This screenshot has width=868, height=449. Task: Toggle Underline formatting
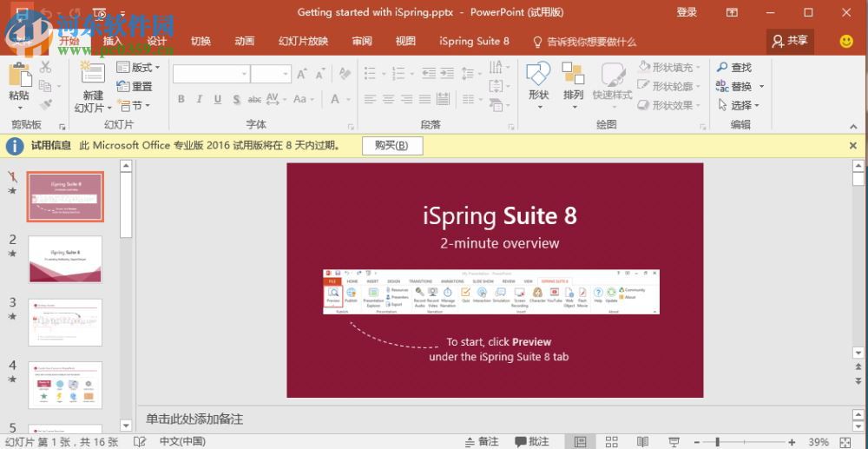(218, 99)
